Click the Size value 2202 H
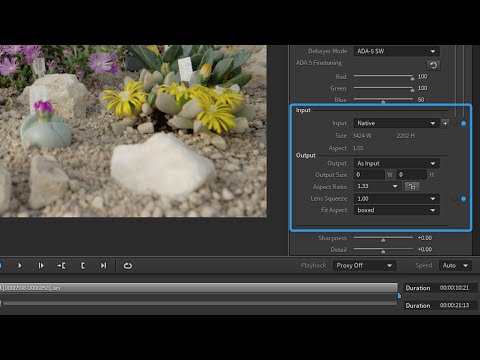The image size is (480, 360). (406, 136)
